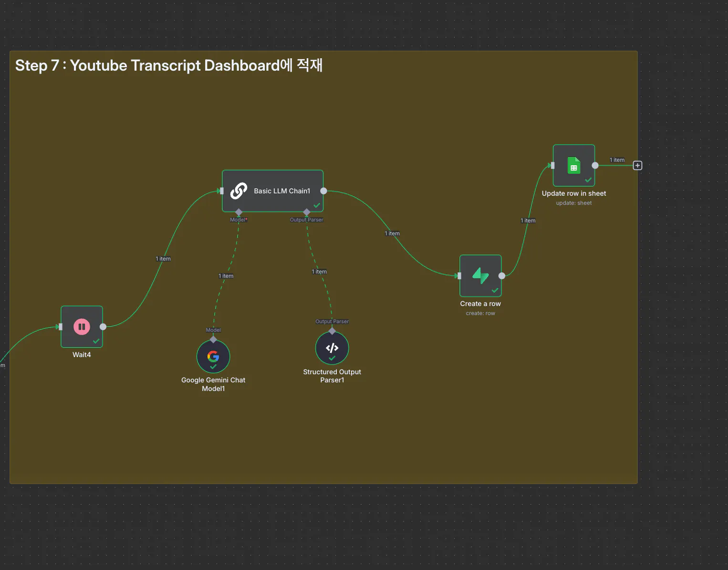This screenshot has height=570, width=728.
Task: Click the Structured Output Parser1 label
Action: coord(332,376)
